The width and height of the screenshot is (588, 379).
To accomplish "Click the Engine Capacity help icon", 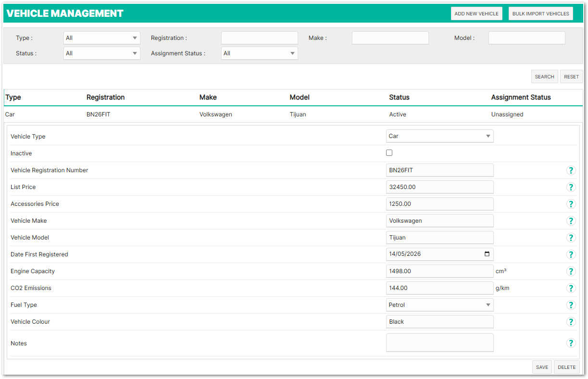I will click(571, 271).
